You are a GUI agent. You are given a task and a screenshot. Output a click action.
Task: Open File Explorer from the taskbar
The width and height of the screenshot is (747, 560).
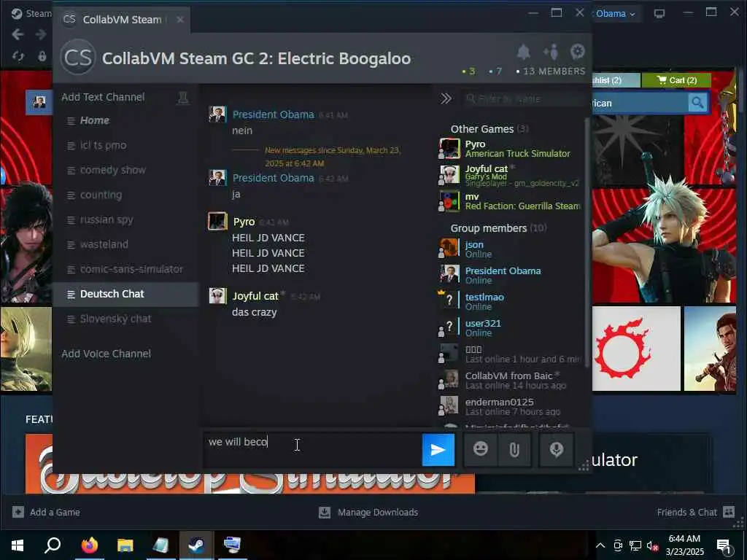[x=125, y=545]
